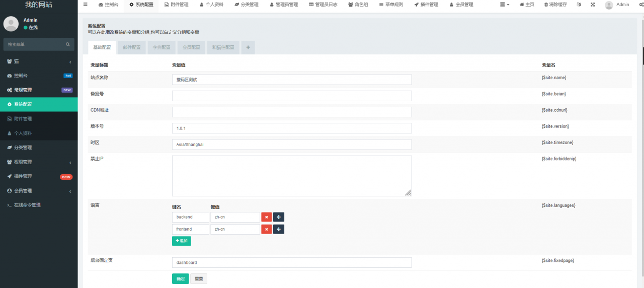
Task: Click the 站点名称 input field
Action: (291, 80)
